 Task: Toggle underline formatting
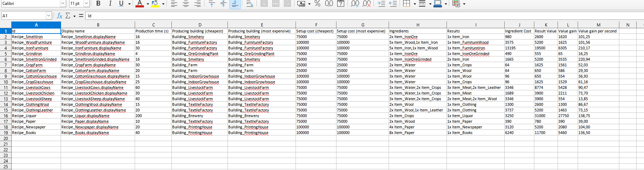click(121, 4)
